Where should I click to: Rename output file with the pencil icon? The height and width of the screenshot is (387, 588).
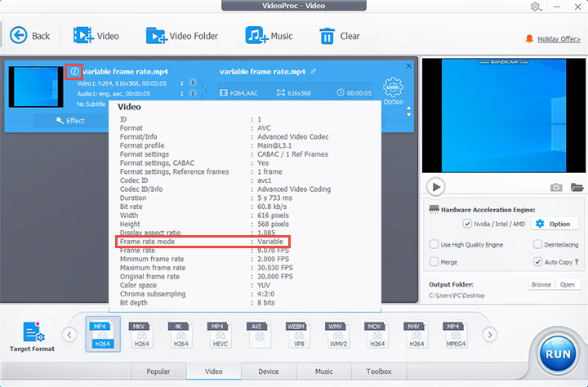[313, 71]
